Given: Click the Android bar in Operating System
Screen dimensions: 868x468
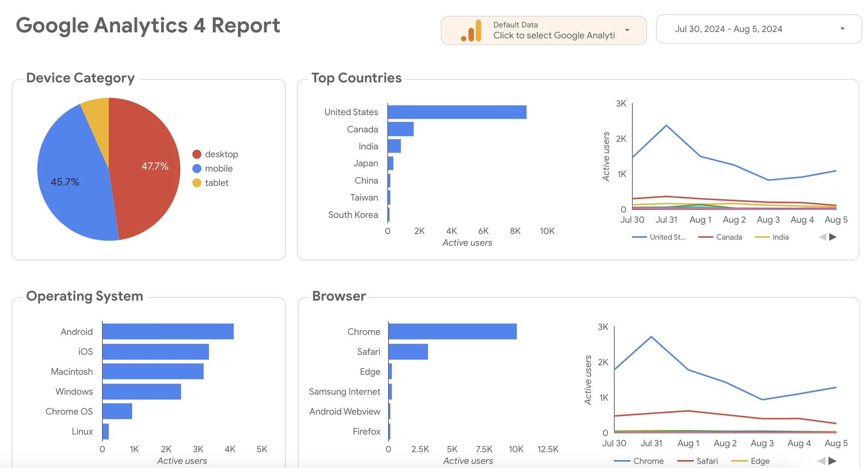Looking at the screenshot, I should click(168, 331).
